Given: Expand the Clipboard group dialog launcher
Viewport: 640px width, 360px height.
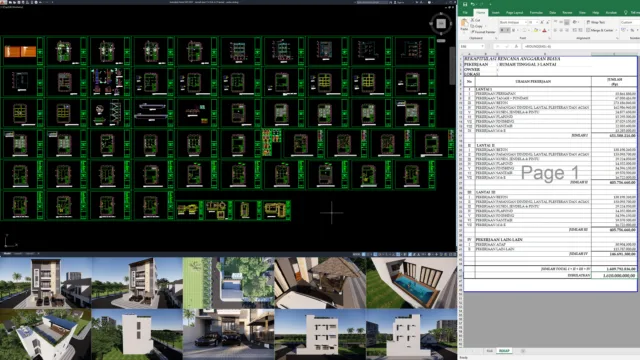Looking at the screenshot, I should (496, 38).
